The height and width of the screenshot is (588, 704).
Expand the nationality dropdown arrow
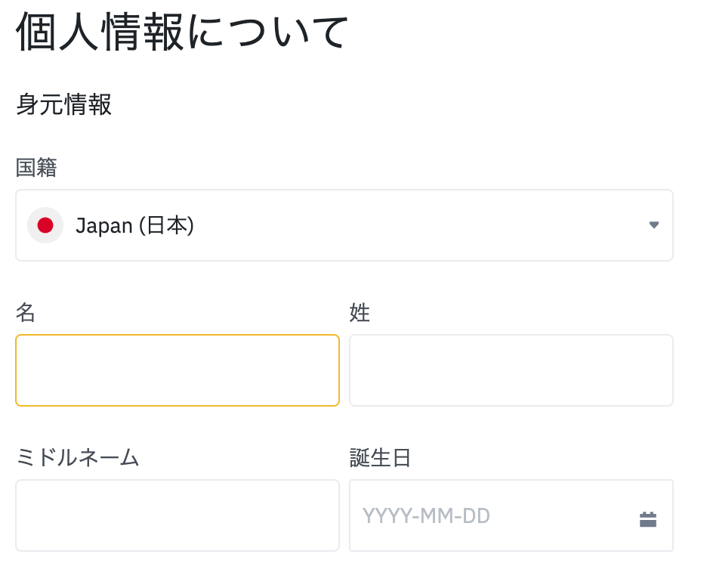click(653, 224)
